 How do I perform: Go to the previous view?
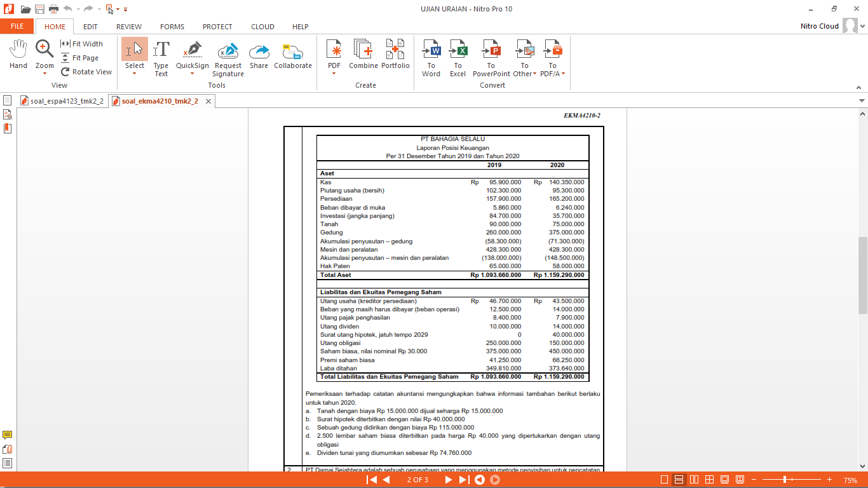click(x=480, y=480)
